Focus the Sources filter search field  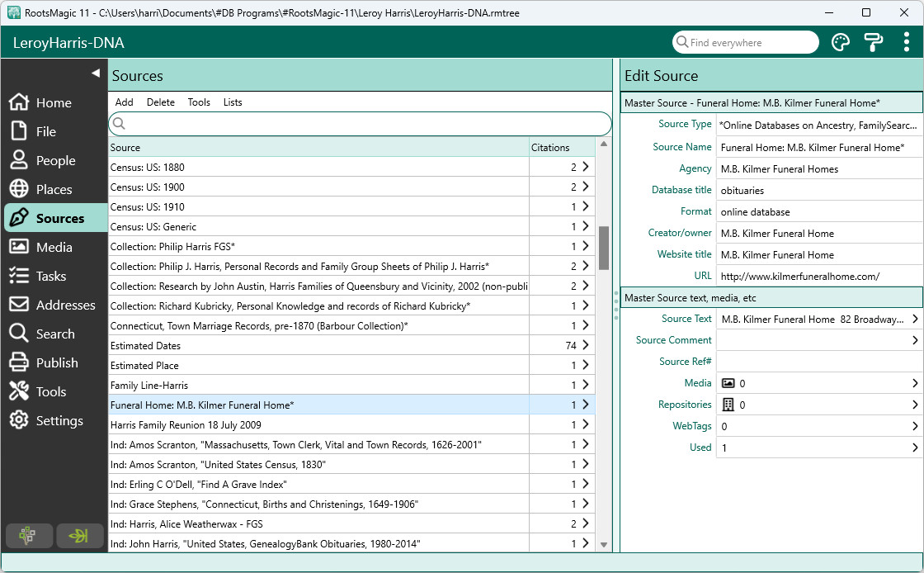360,124
